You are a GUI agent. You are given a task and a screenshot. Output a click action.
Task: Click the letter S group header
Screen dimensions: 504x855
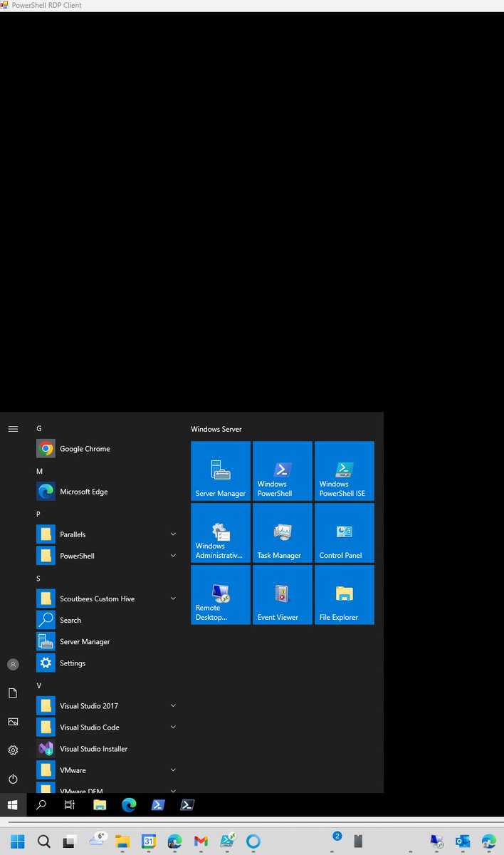pos(38,579)
